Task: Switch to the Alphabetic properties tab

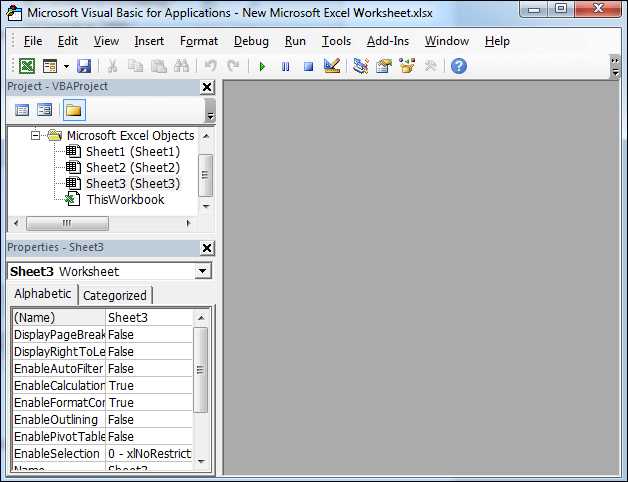Action: coord(42,294)
